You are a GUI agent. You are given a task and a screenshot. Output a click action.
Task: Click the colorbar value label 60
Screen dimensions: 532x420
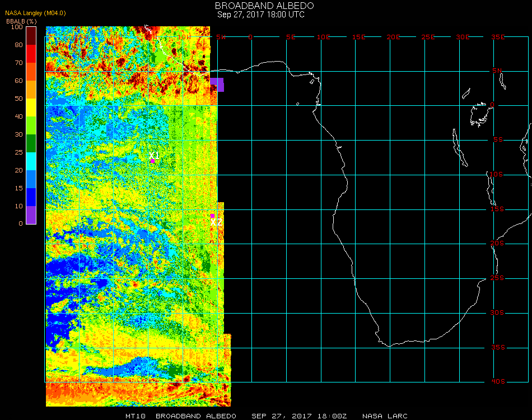[18, 81]
